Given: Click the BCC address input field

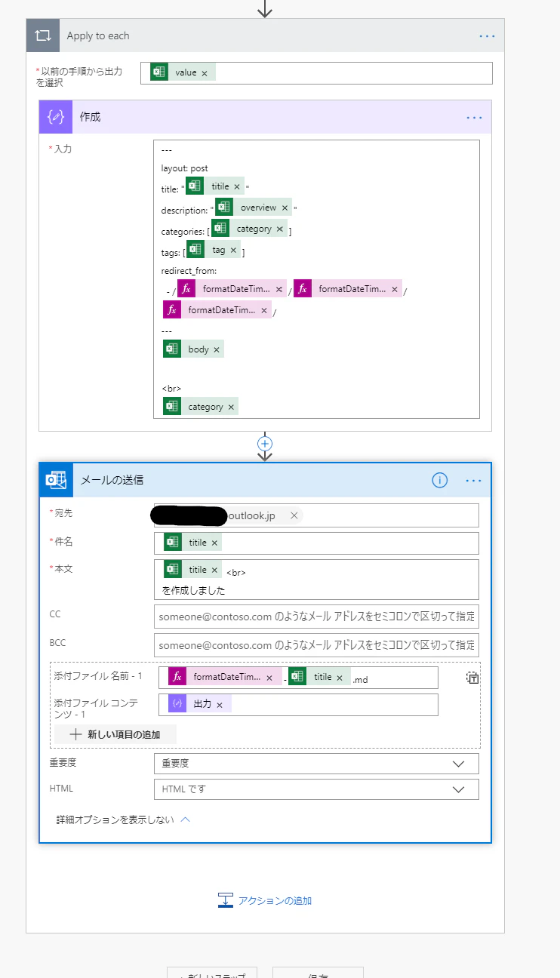Looking at the screenshot, I should point(316,645).
